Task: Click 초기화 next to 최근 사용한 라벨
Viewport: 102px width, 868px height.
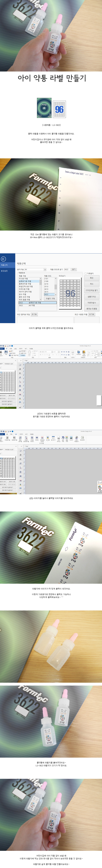Action: click(92, 314)
